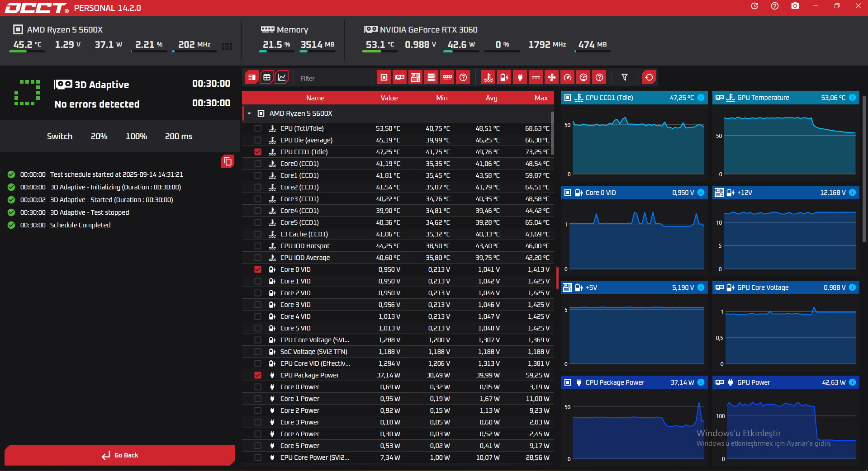
Task: Sort table by Avg column
Action: pyautogui.click(x=492, y=98)
